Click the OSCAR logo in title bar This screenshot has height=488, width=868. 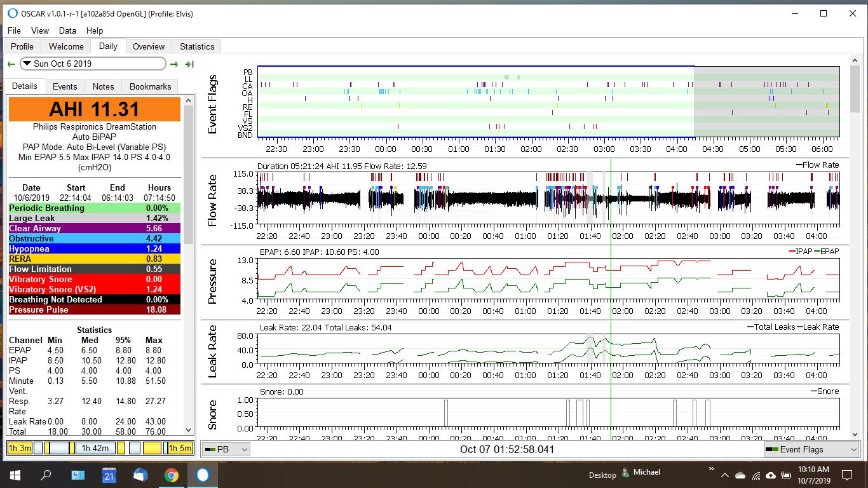click(x=12, y=14)
